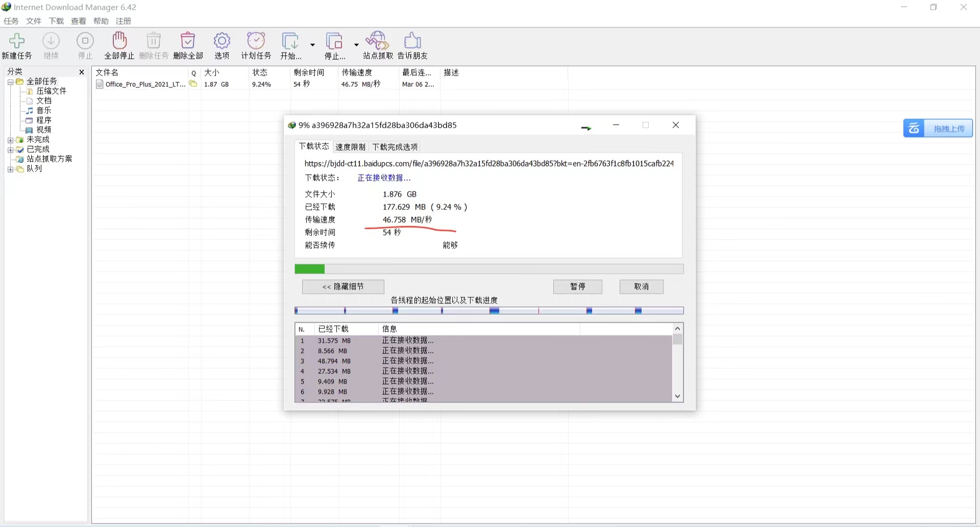The width and height of the screenshot is (980, 527).
Task: Click the 暂停 pause button
Action: [578, 286]
